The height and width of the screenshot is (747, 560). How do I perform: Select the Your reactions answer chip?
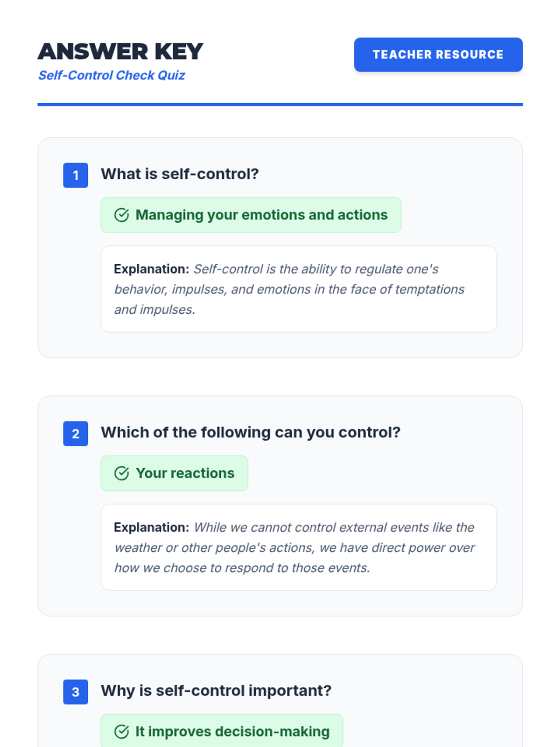pos(185,473)
